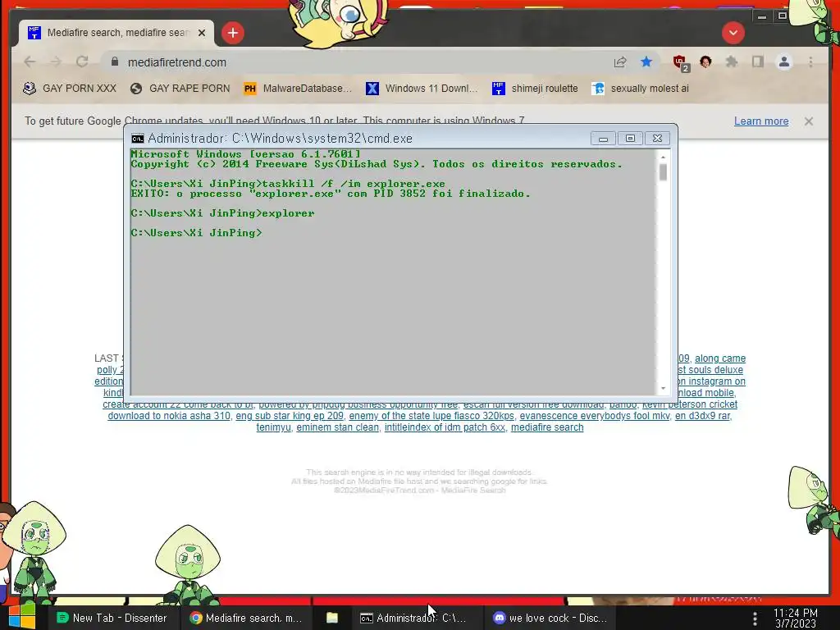Image resolution: width=840 pixels, height=630 pixels.
Task: Dismiss the Chrome updates infobar
Action: (808, 121)
